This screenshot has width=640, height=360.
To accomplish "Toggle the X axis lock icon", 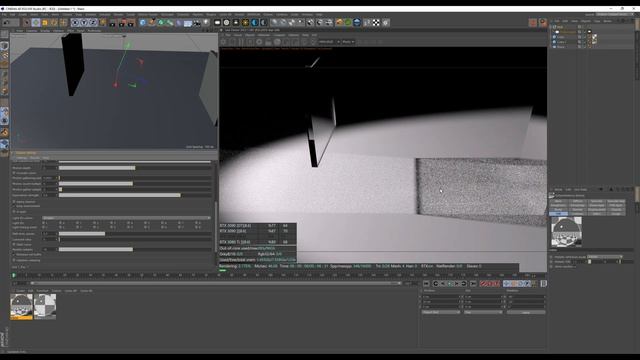I will [75, 22].
